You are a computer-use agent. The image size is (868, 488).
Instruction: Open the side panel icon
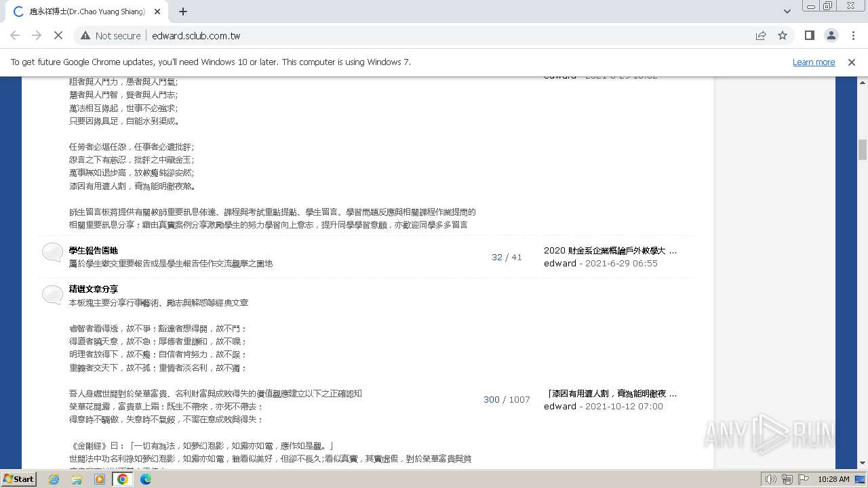click(809, 35)
